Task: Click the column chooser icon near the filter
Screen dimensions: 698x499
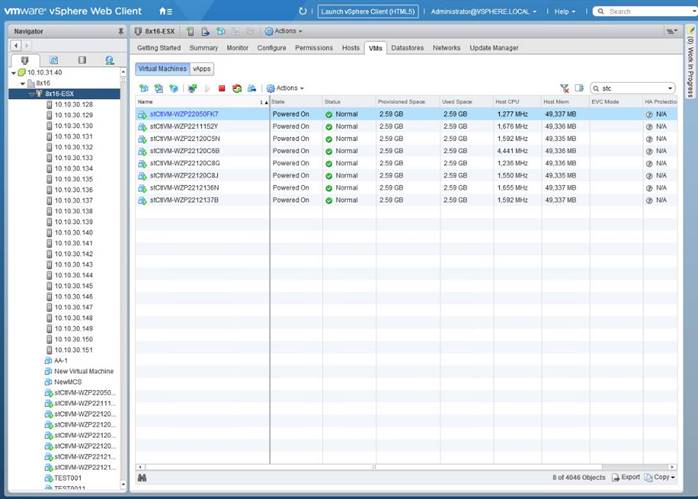Action: tap(579, 88)
